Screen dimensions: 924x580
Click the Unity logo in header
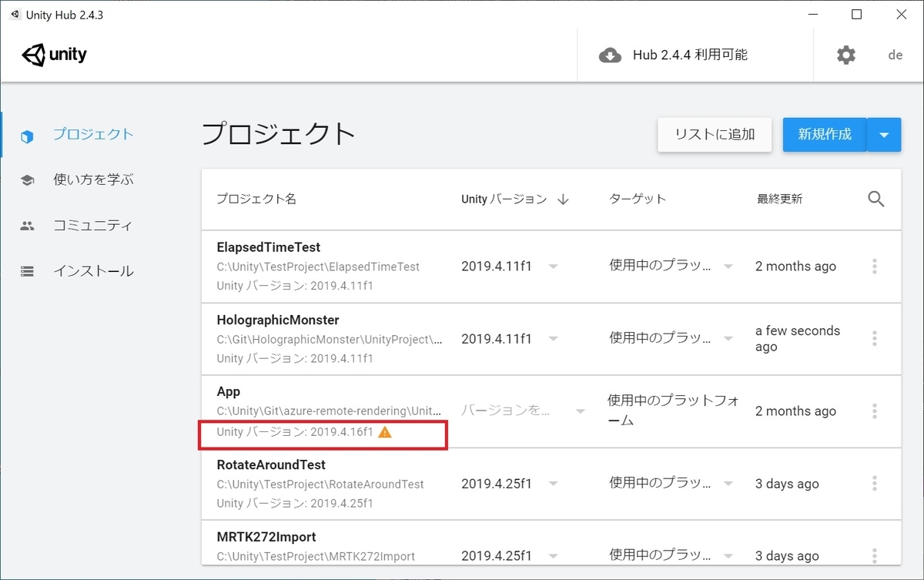pyautogui.click(x=55, y=55)
